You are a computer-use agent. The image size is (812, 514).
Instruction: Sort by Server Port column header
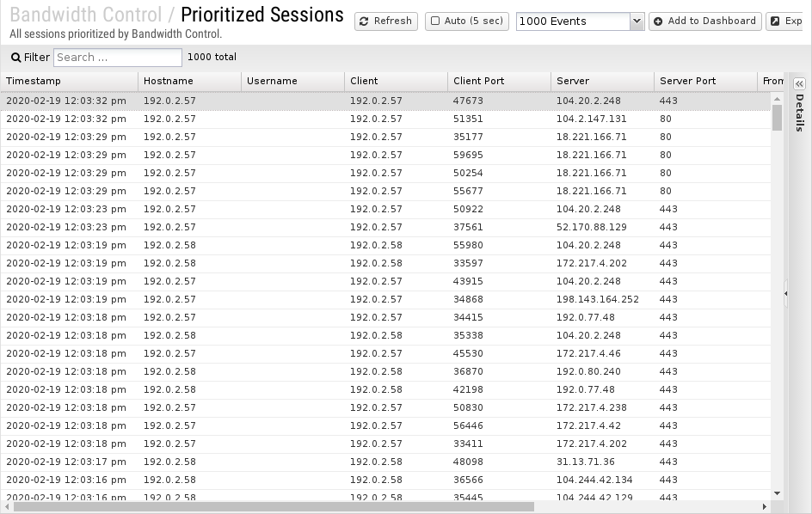(x=705, y=82)
